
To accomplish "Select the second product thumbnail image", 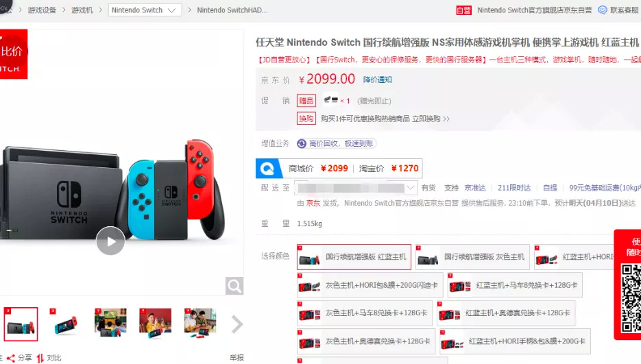I will coord(65,324).
